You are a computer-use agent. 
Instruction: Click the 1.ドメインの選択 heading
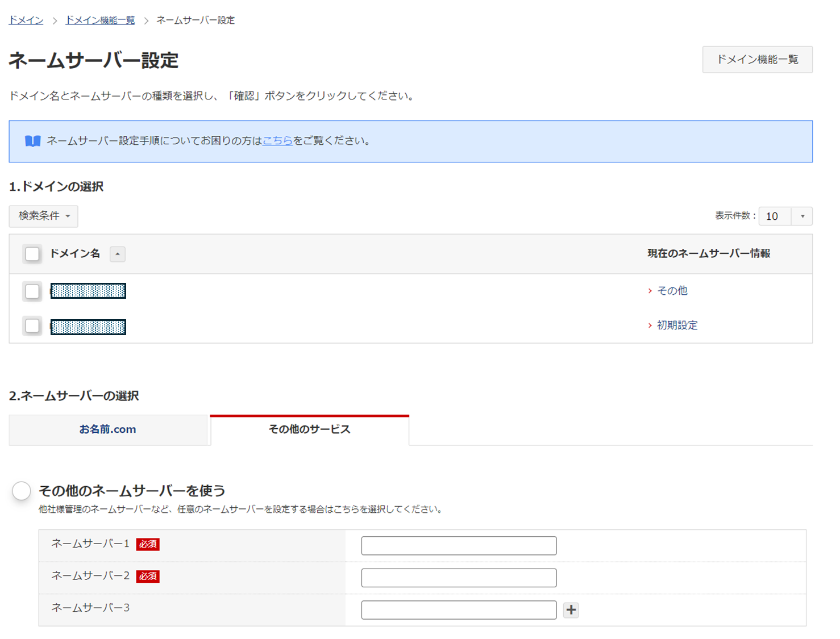(x=56, y=187)
